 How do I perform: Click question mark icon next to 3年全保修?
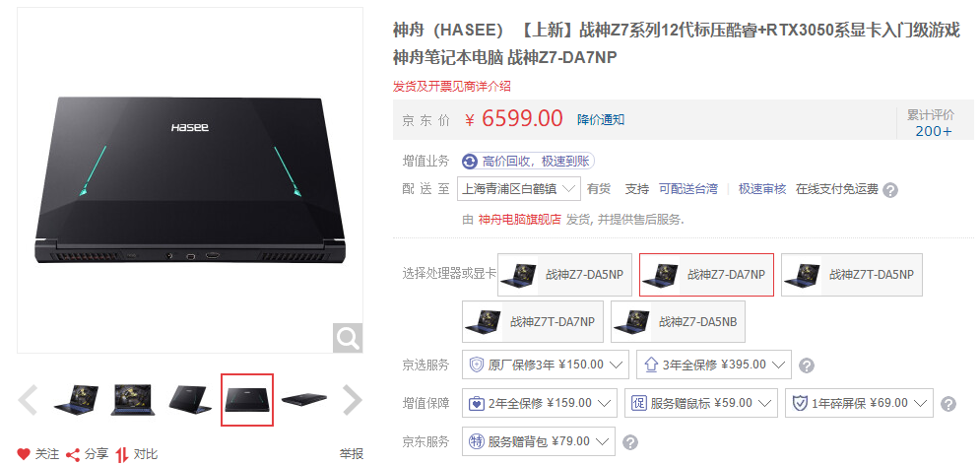(x=807, y=365)
